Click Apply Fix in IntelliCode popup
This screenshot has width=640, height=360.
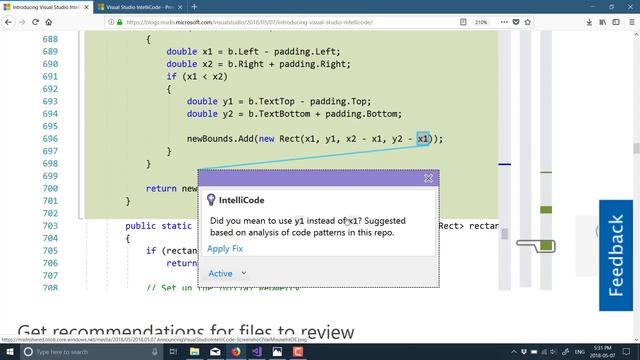[225, 249]
